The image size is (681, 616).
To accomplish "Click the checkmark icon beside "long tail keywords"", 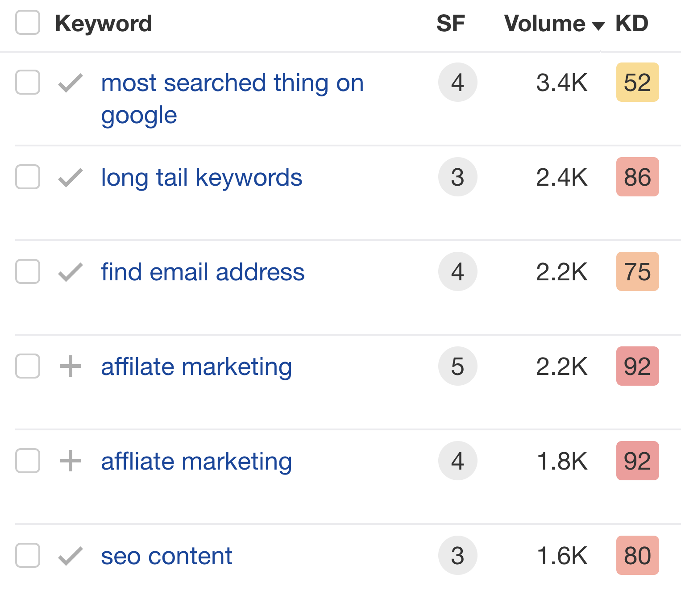I will point(70,177).
